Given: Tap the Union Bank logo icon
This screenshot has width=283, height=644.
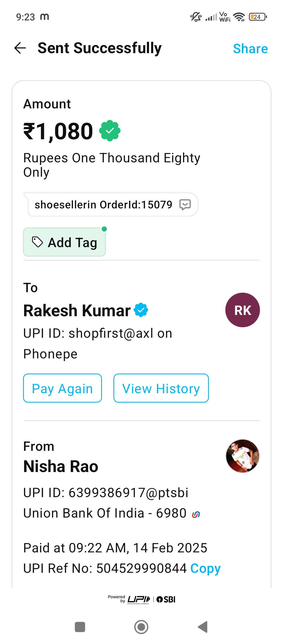Looking at the screenshot, I should click(x=196, y=515).
